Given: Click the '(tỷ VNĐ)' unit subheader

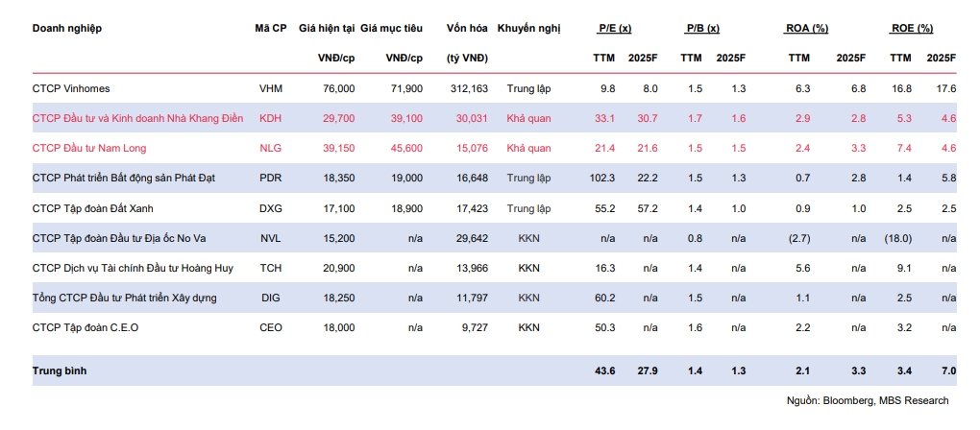Looking at the screenshot, I should (468, 58).
